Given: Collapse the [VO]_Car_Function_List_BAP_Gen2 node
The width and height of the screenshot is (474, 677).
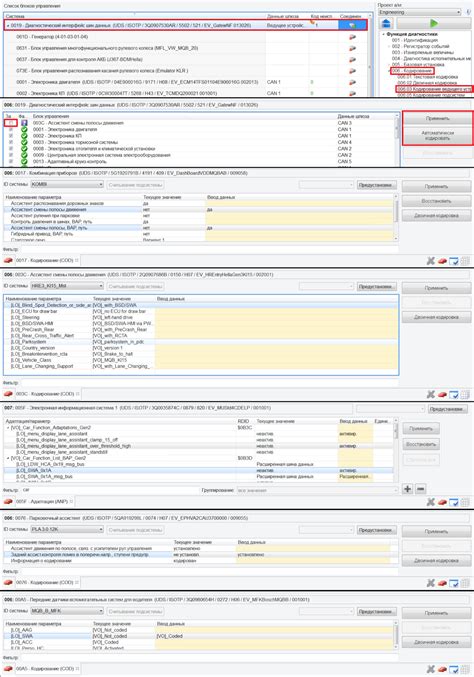Looking at the screenshot, I should click(8, 458).
